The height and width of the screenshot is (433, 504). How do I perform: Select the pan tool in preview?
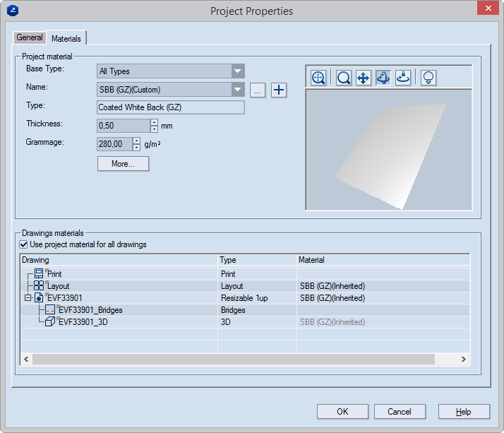(364, 78)
